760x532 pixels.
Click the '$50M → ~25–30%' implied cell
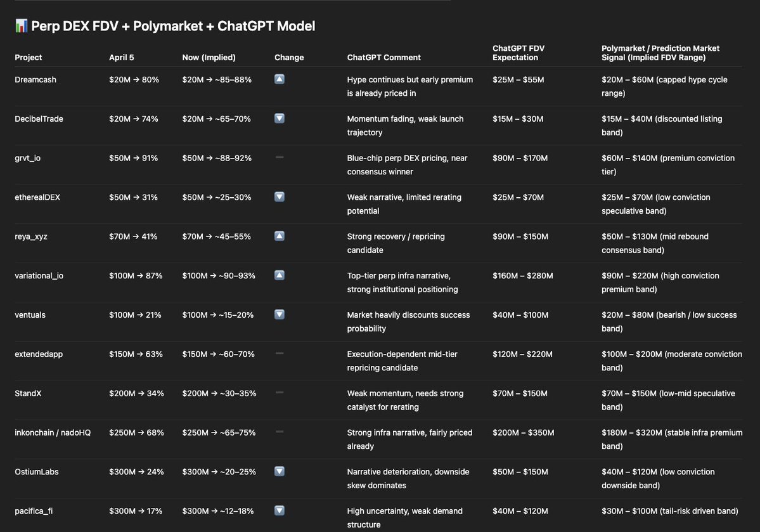coord(217,197)
